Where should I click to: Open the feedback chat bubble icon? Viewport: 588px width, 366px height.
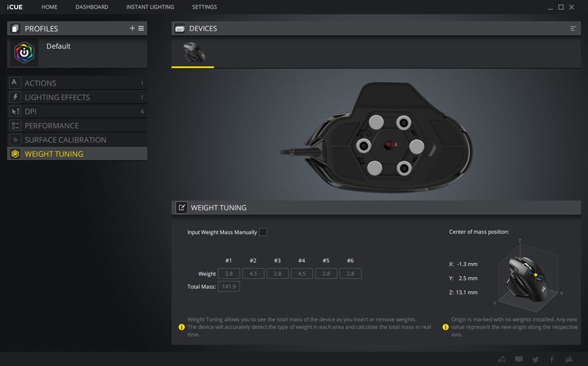tap(519, 360)
